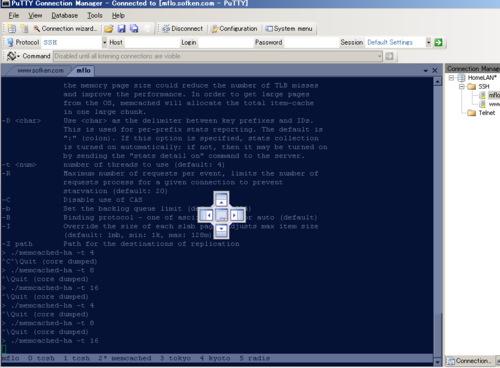Viewport: 500px width, 368px height.
Task: Click the terminal scrollbar thumb
Action: pos(438,335)
